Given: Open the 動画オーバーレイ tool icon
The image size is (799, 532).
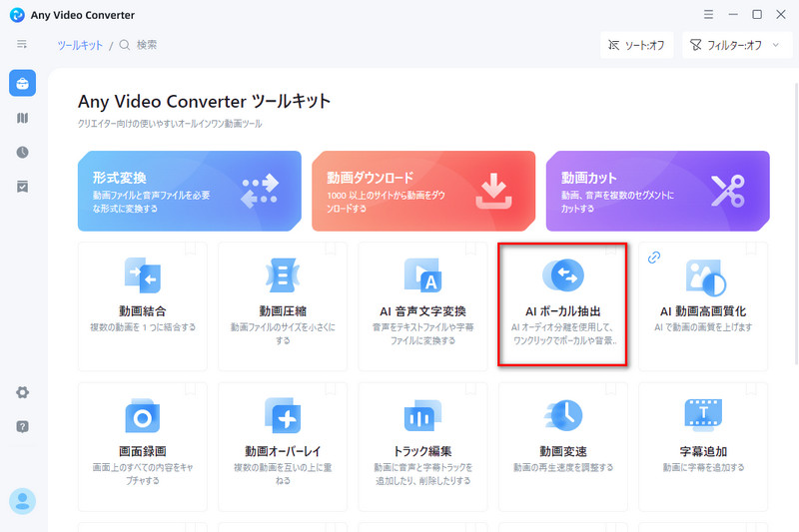Looking at the screenshot, I should pyautogui.click(x=283, y=415).
